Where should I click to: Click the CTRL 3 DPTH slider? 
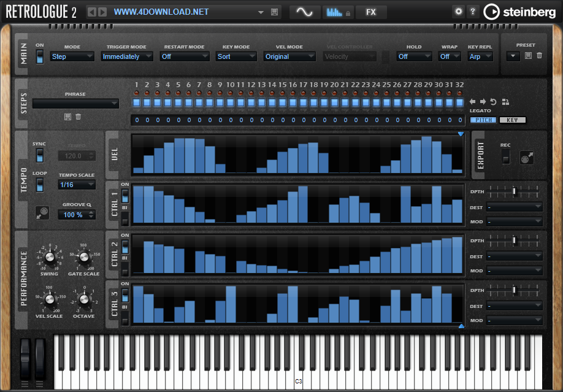pos(514,290)
